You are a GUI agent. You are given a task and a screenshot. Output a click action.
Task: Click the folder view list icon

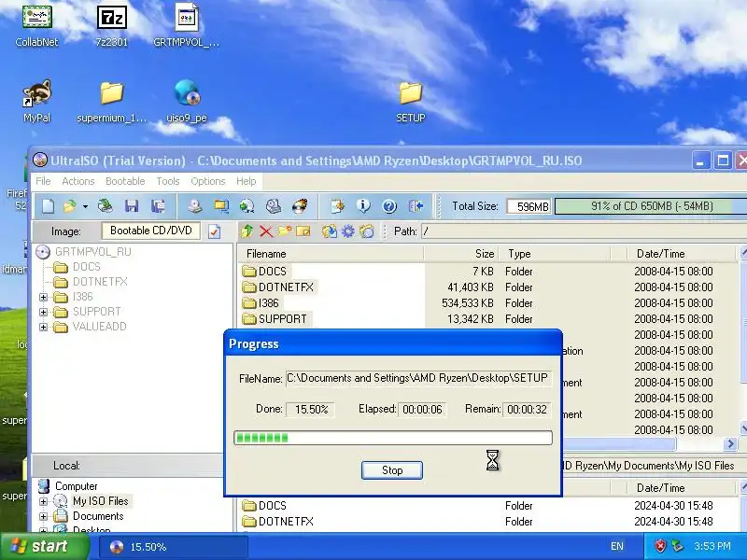tap(367, 231)
